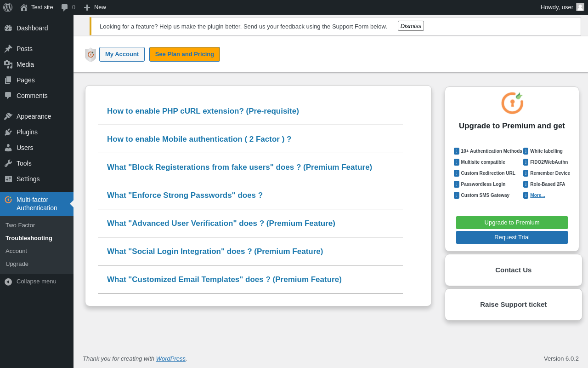Open the Upgrade submenu item
The width and height of the screenshot is (588, 368).
pyautogui.click(x=17, y=264)
